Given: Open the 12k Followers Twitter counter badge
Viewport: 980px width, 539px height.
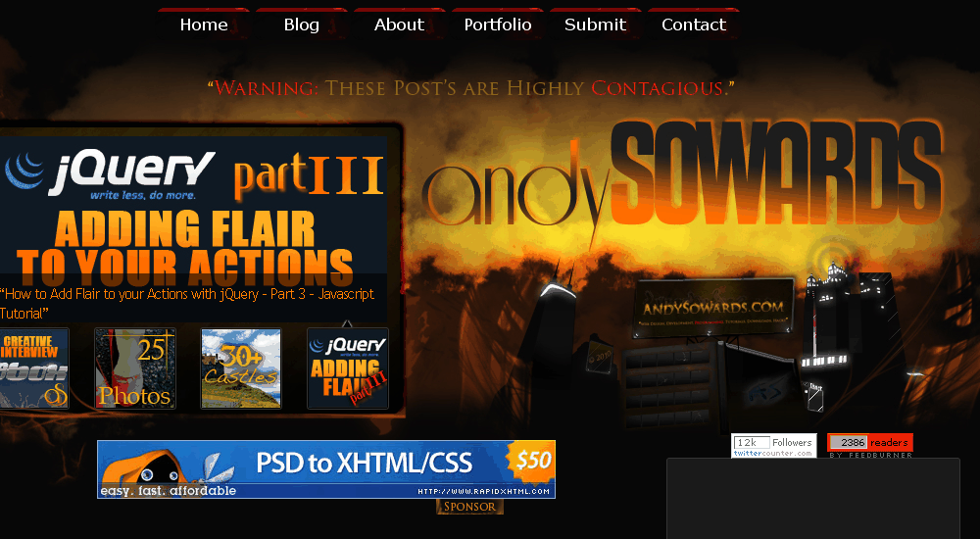Looking at the screenshot, I should [774, 446].
